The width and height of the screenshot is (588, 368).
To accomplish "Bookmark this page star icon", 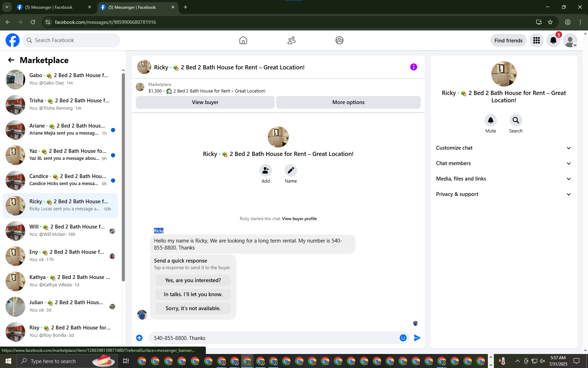I will [x=550, y=22].
